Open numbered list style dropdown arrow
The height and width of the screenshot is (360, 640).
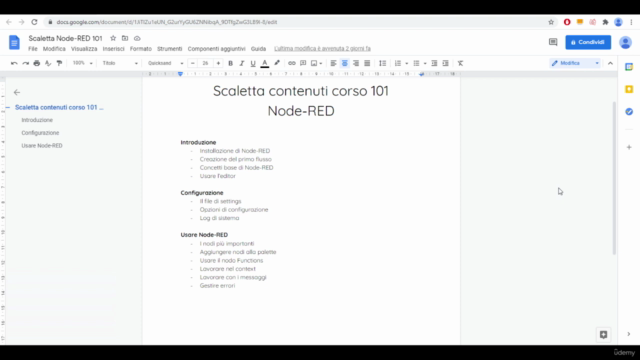tap(407, 63)
